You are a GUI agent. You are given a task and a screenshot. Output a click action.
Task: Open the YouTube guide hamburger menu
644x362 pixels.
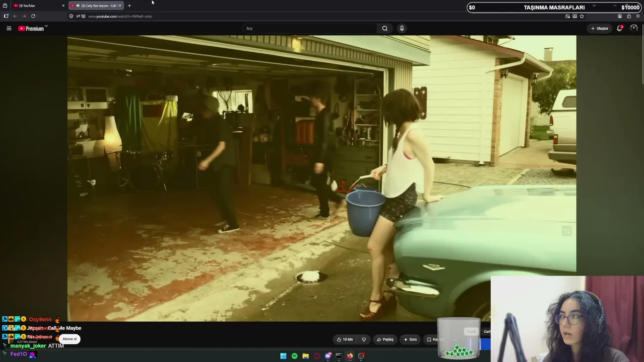pyautogui.click(x=9, y=29)
